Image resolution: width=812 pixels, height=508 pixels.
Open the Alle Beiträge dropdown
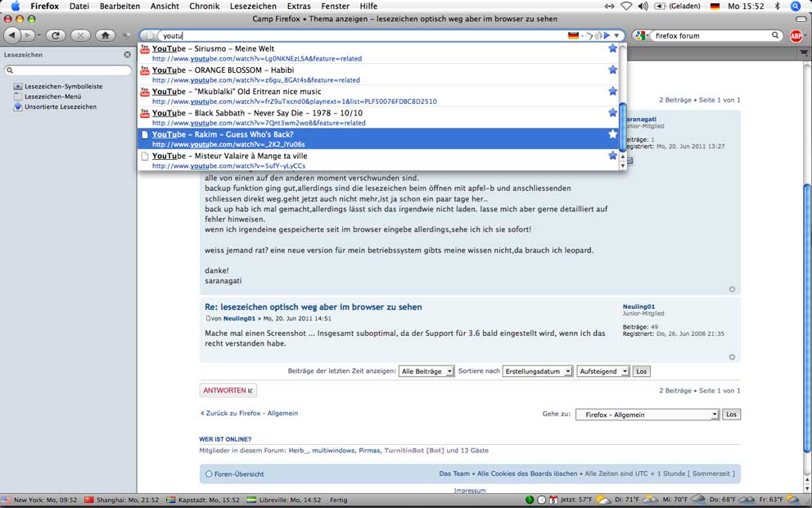pyautogui.click(x=426, y=371)
